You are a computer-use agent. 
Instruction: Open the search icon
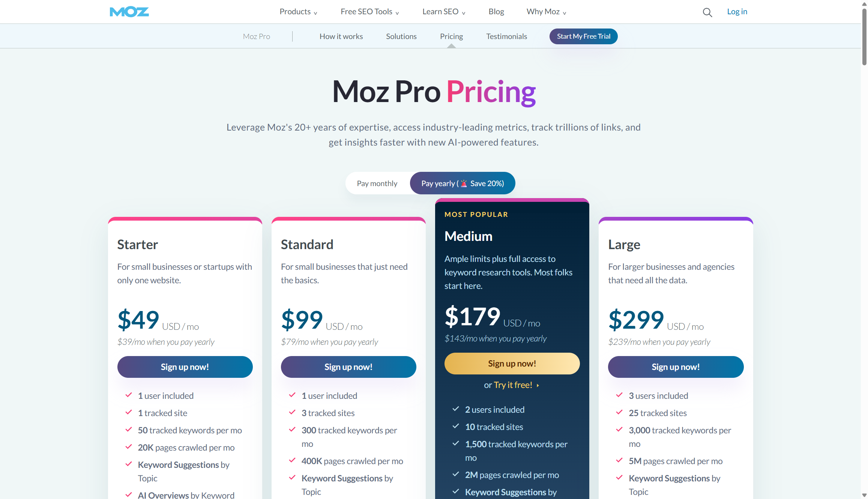click(707, 12)
